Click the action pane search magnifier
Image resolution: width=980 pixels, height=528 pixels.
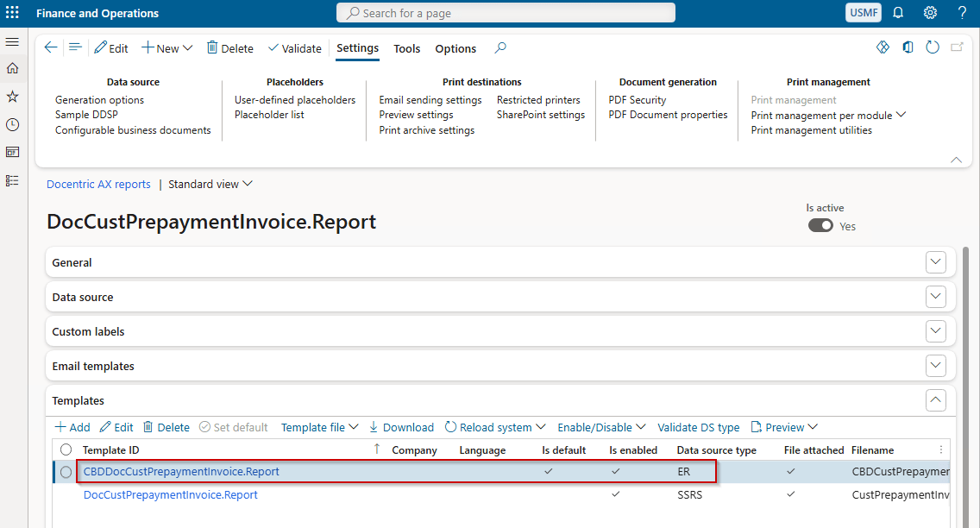tap(500, 47)
